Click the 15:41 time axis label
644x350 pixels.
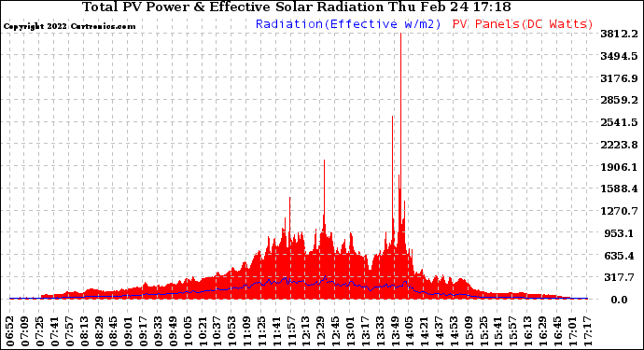click(498, 331)
